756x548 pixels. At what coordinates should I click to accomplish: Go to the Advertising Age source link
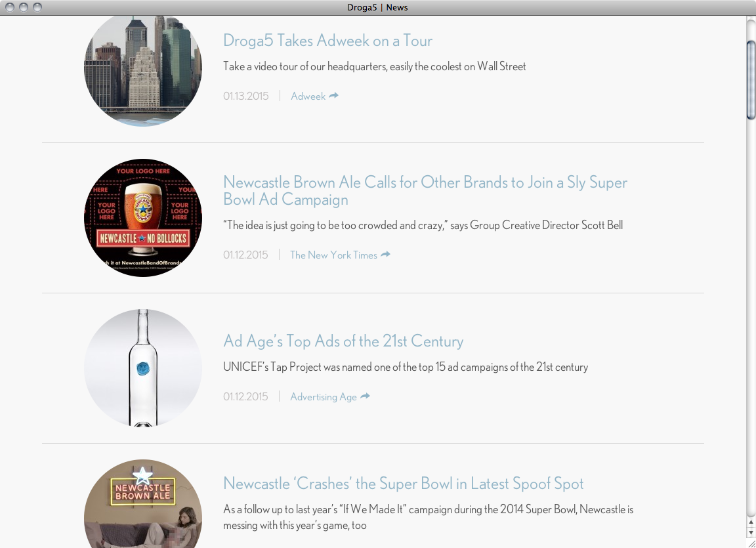click(x=324, y=397)
